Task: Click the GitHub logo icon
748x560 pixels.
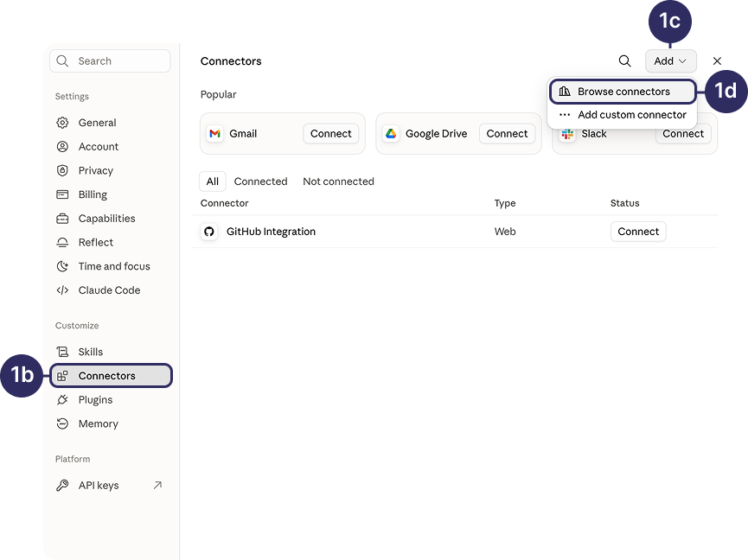Action: [209, 232]
